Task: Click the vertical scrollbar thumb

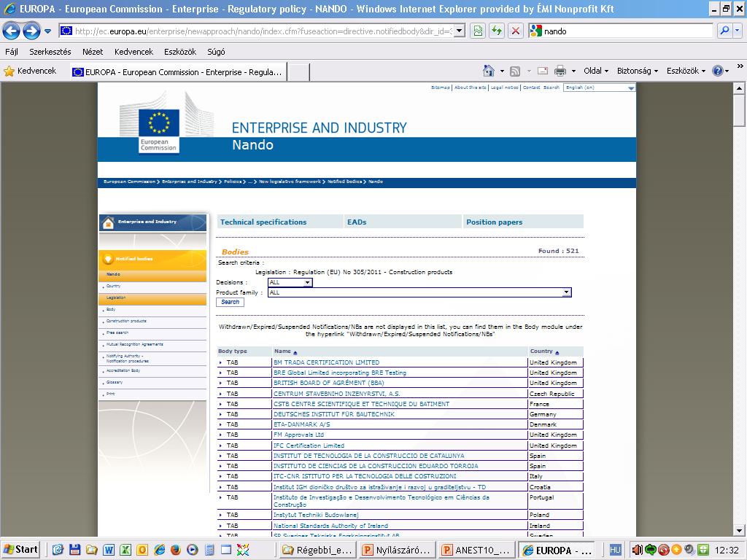Action: [x=739, y=110]
